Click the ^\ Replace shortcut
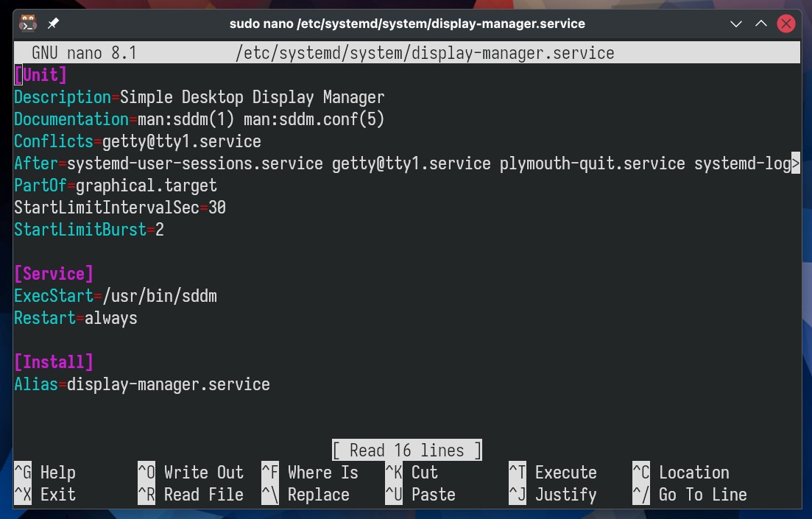The image size is (812, 519). [306, 495]
